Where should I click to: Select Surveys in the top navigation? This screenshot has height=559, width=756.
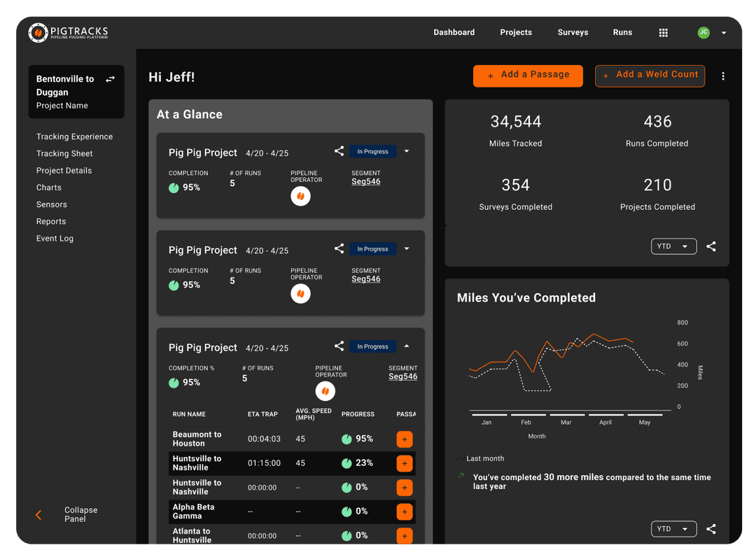[573, 32]
